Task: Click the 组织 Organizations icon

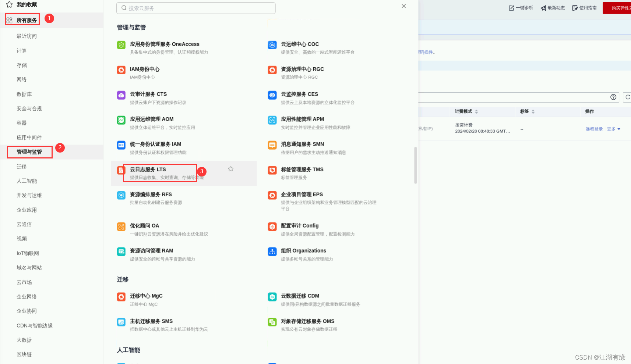Action: [x=272, y=251]
